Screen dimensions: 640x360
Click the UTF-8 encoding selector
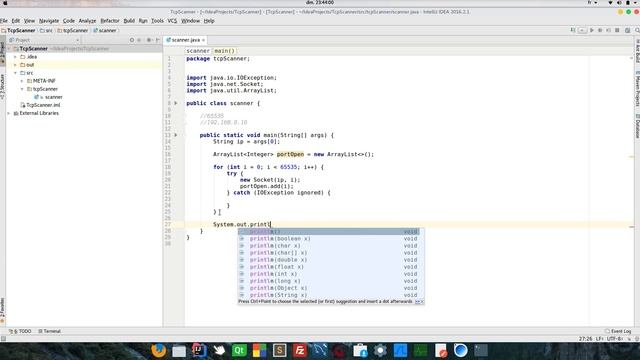[x=615, y=339]
